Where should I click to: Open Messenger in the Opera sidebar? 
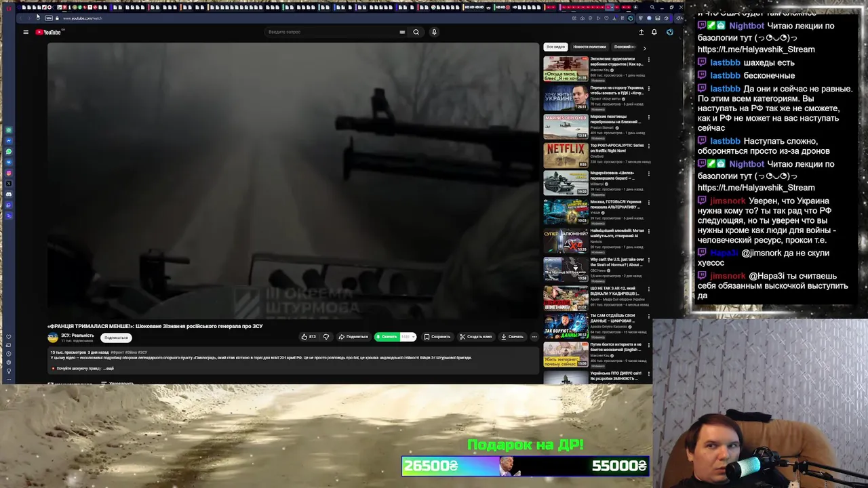(9, 140)
